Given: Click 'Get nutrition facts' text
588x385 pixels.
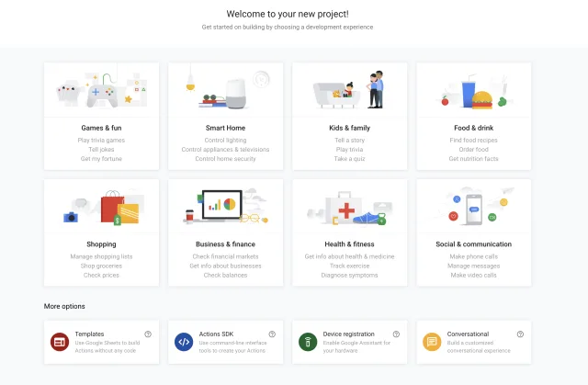Looking at the screenshot, I should [x=474, y=159].
